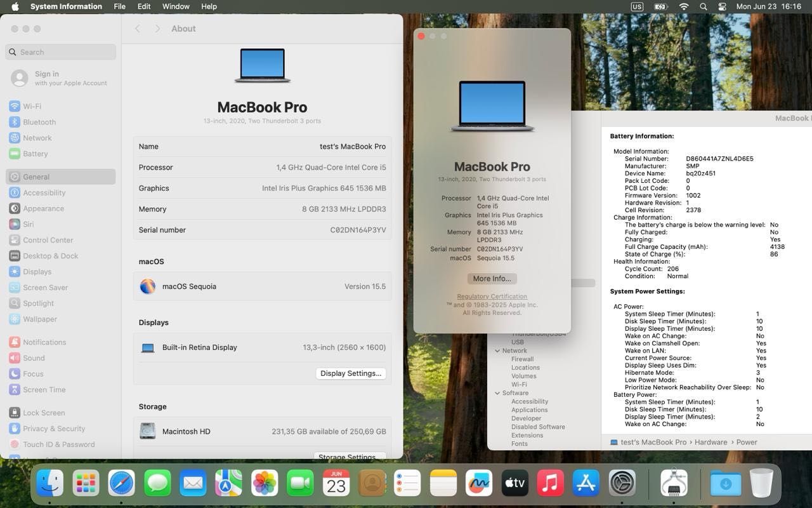The width and height of the screenshot is (812, 508).
Task: Click Display Settings... button
Action: (351, 373)
